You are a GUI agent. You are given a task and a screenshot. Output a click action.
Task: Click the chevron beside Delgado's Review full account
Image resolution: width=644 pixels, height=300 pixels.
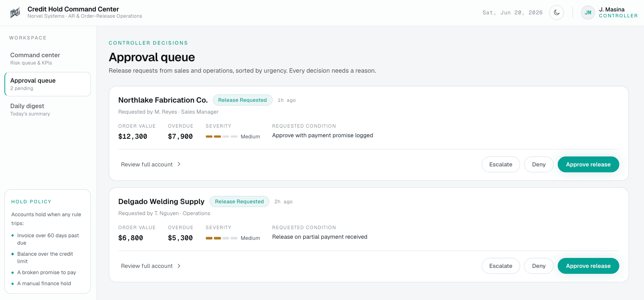179,266
